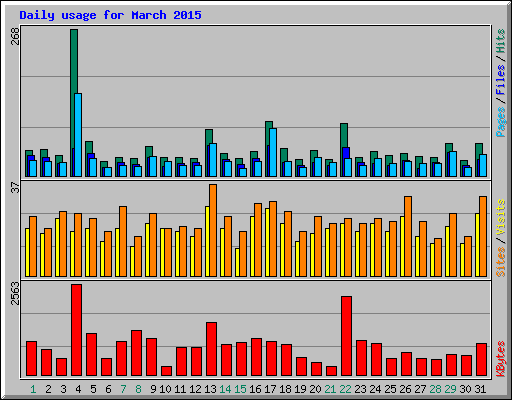Image resolution: width=512 pixels, height=400 pixels.
Task: Click the "37" sites axis value
Action: pos(15,188)
